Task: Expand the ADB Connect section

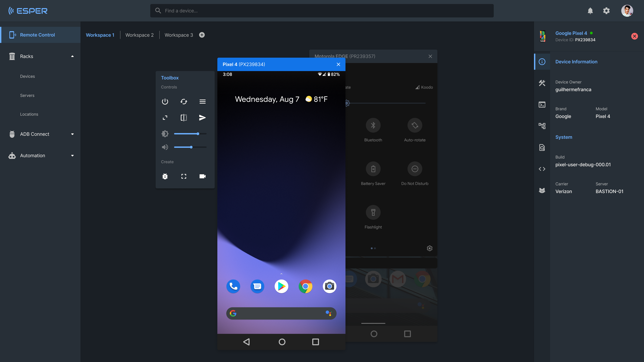Action: point(72,134)
